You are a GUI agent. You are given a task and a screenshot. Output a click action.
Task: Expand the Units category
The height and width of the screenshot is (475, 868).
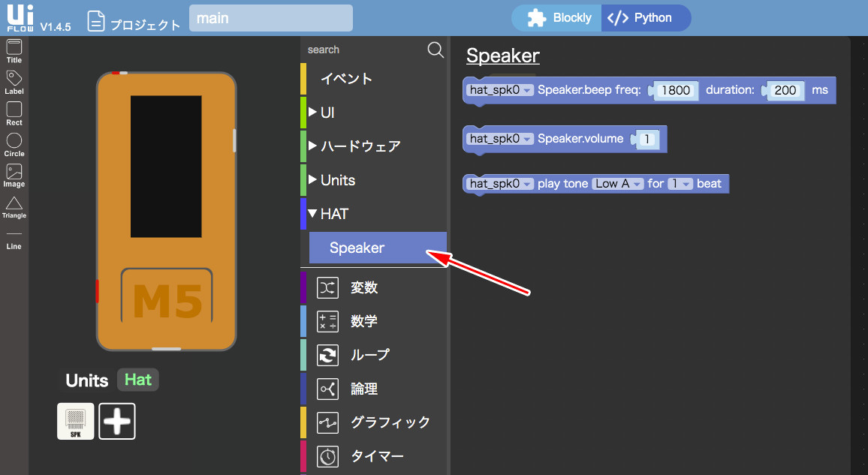click(337, 180)
